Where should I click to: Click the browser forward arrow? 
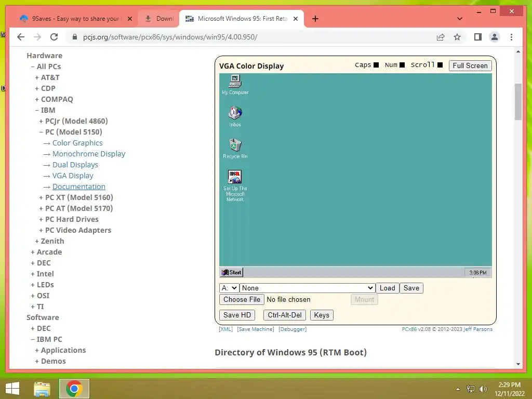click(x=37, y=37)
